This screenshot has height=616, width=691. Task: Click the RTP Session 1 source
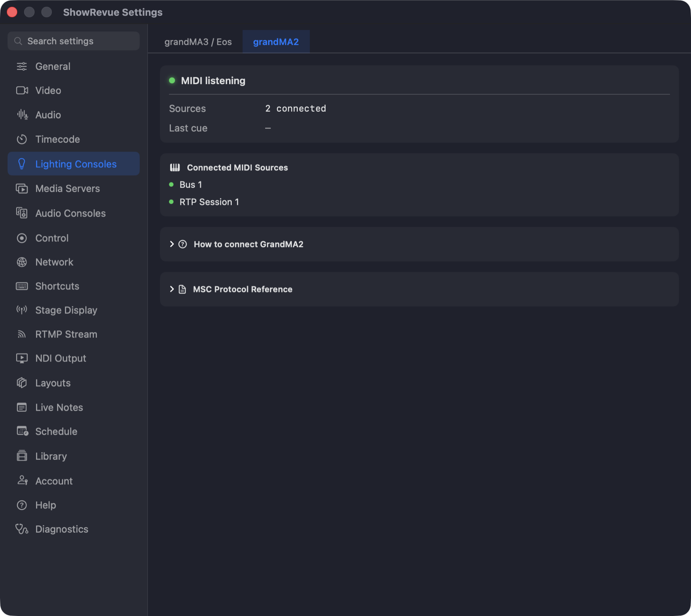tap(209, 202)
